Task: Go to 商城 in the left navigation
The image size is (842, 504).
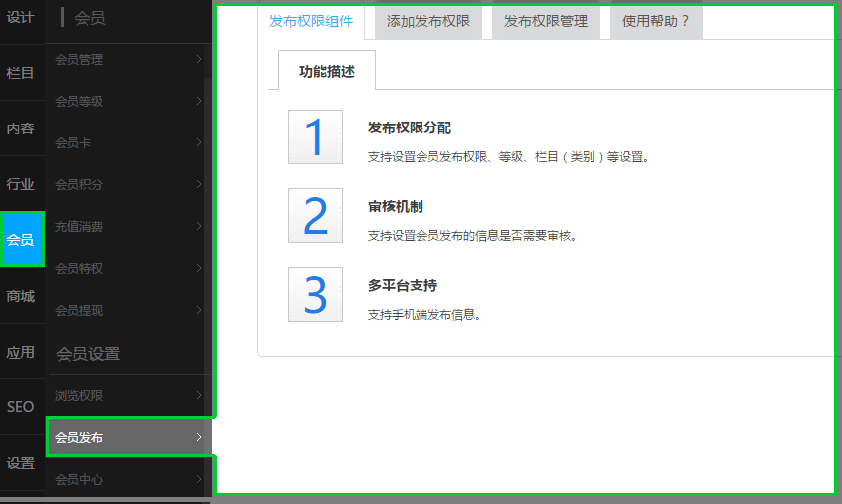Action: pyautogui.click(x=21, y=296)
